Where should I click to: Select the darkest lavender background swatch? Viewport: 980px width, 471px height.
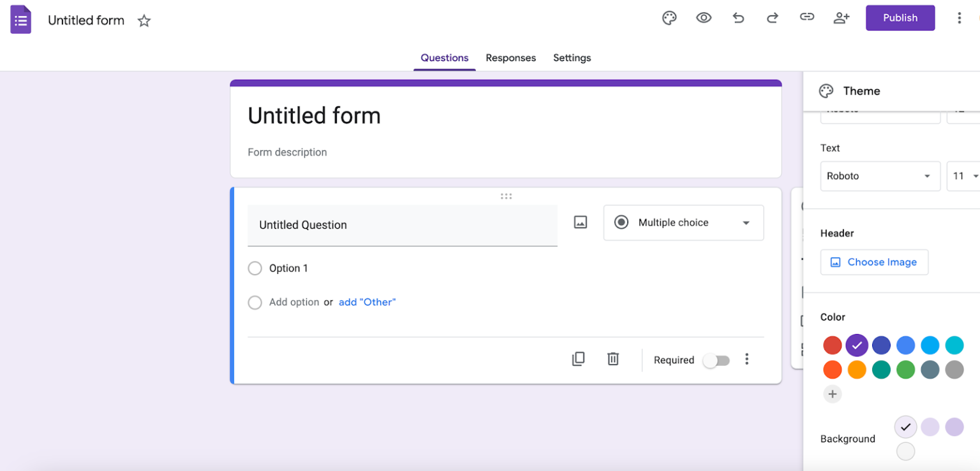[x=954, y=427]
